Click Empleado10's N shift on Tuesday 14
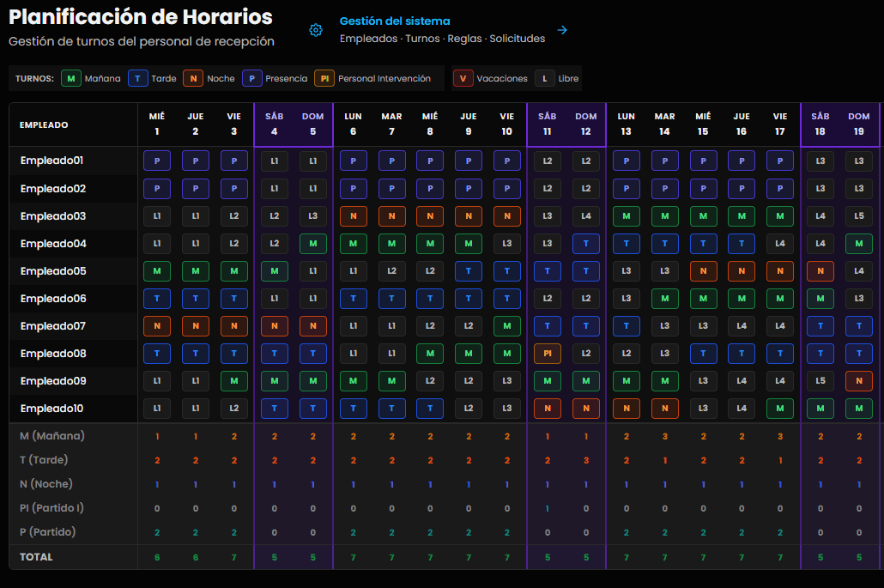 pos(664,408)
